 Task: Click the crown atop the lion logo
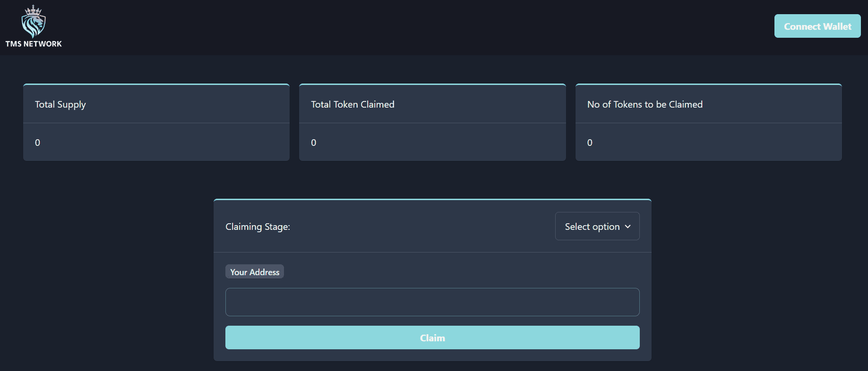coord(33,9)
